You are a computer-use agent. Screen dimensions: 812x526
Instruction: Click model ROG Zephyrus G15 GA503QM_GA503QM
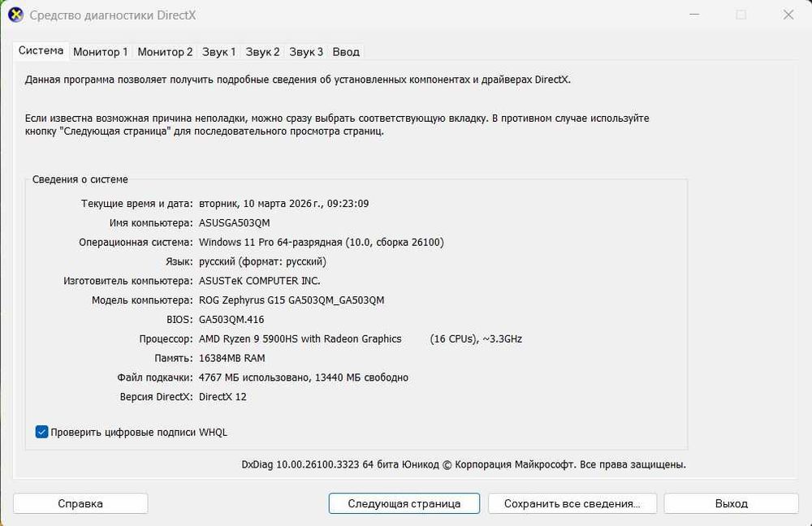(292, 300)
